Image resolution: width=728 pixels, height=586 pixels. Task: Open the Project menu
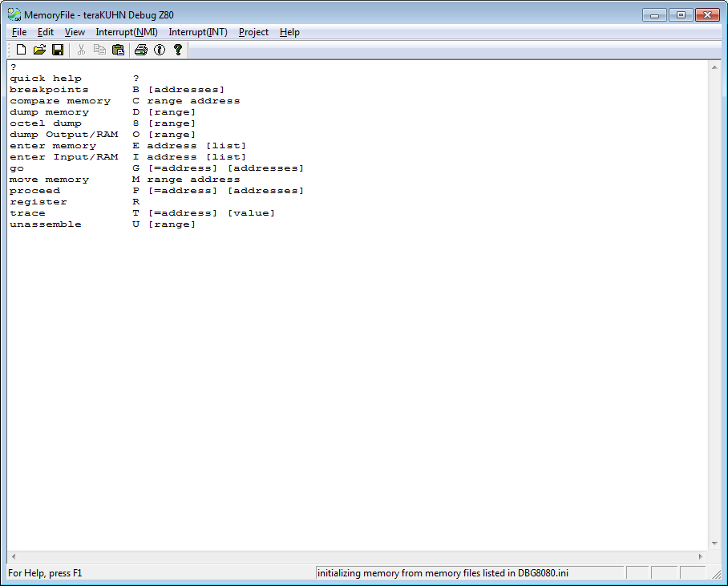[x=253, y=32]
